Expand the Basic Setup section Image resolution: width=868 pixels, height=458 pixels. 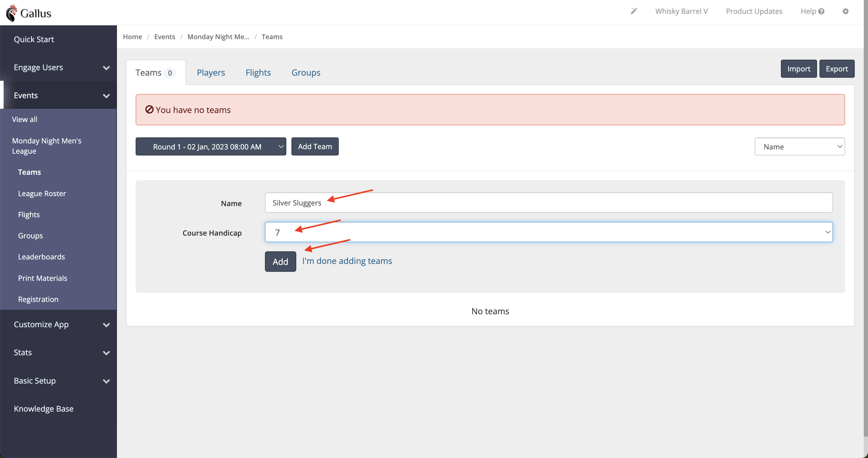(x=58, y=381)
